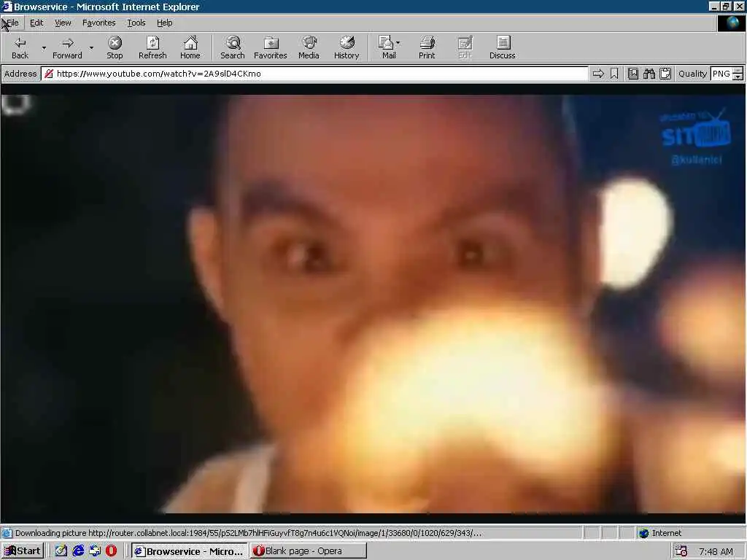Click the Downloading picture status text
Screen dimensions: 747x560
tap(248, 533)
